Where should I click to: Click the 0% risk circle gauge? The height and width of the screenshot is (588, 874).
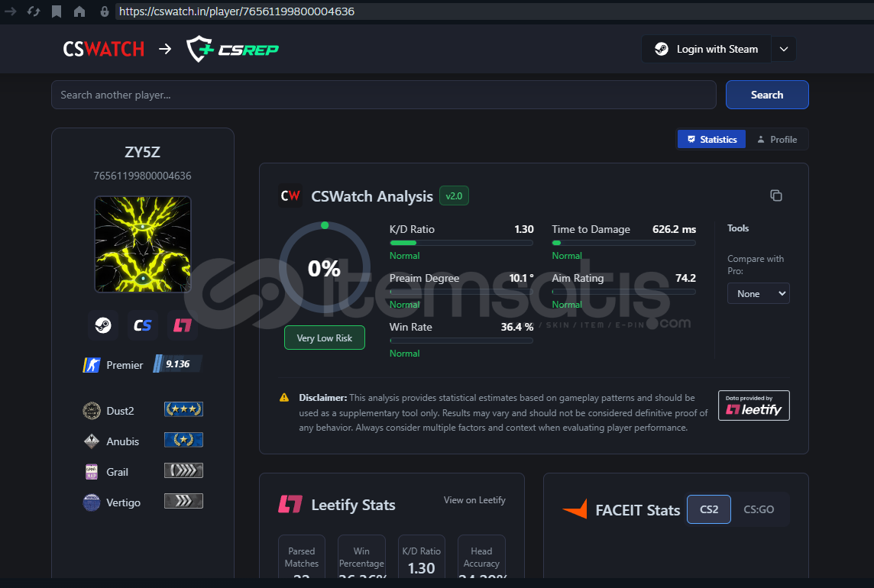tap(325, 268)
